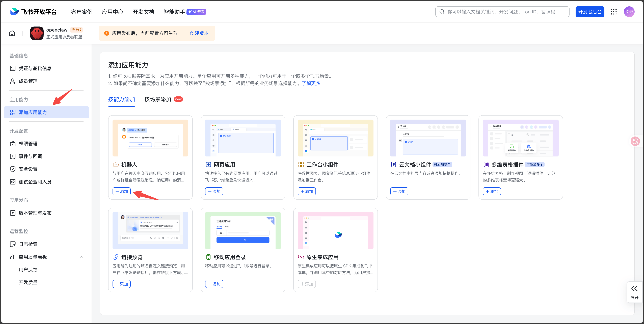The image size is (644, 324).
Task: Add the 工作台小组件 capability
Action: pos(307,192)
